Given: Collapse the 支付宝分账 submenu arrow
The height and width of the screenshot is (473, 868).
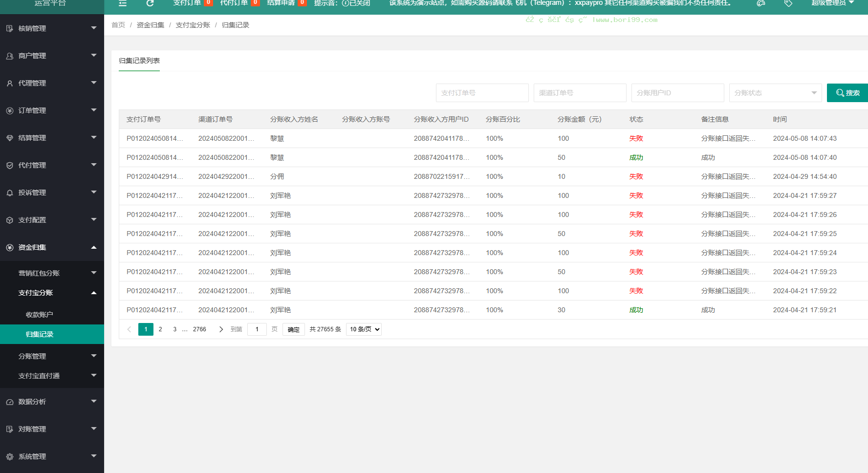Looking at the screenshot, I should 94,293.
